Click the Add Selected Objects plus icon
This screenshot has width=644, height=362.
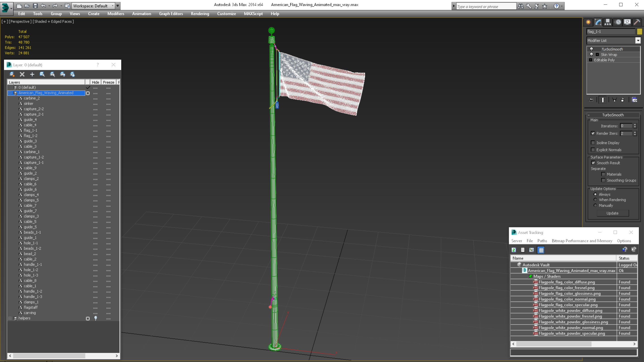[x=32, y=74]
